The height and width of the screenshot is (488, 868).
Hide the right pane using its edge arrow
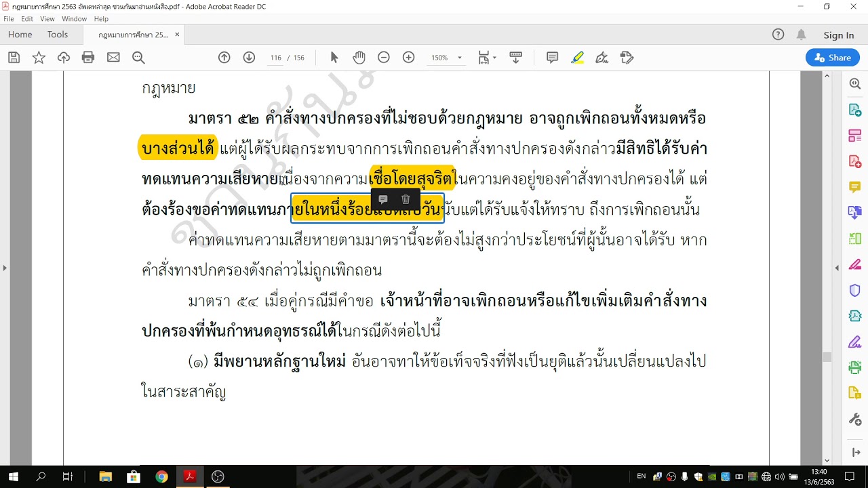pos(837,268)
